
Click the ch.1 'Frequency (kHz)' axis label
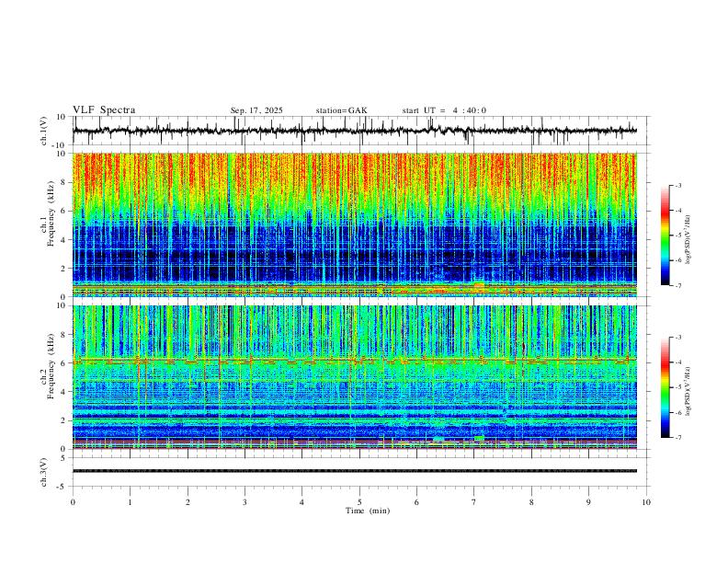pos(51,214)
